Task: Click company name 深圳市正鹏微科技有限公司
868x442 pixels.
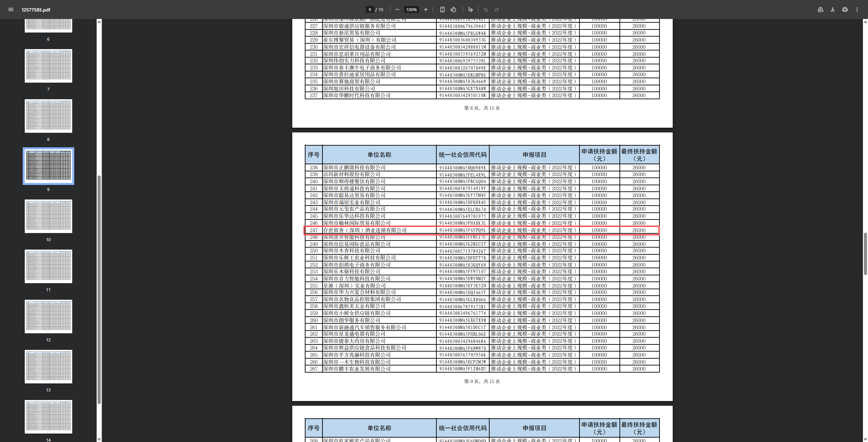Action: coord(354,168)
